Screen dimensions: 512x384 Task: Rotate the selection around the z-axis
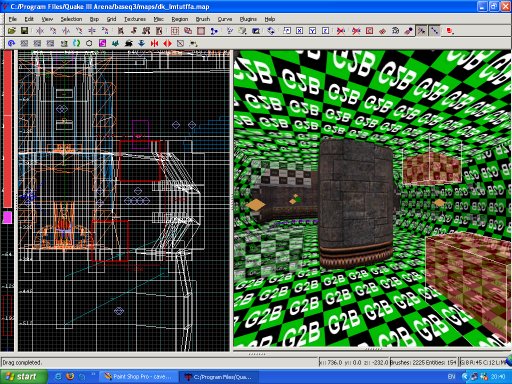click(105, 31)
